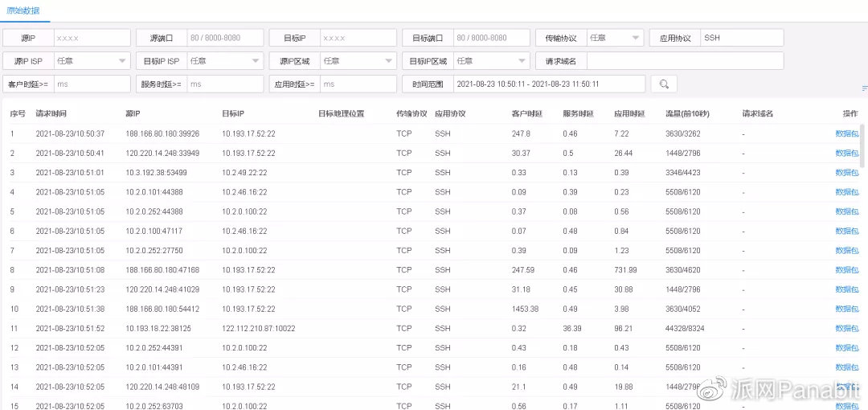Screen dimensions: 868x410
Task: Select source IP 10.2.0.252:27750
Action: (x=154, y=251)
